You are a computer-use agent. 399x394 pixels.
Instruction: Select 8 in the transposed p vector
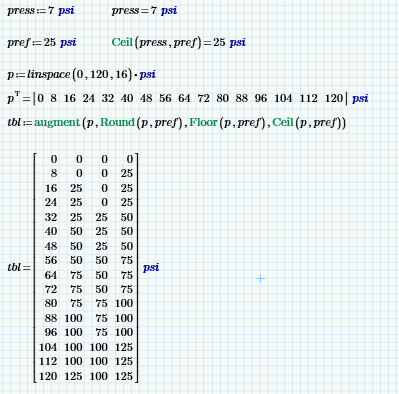(x=53, y=98)
